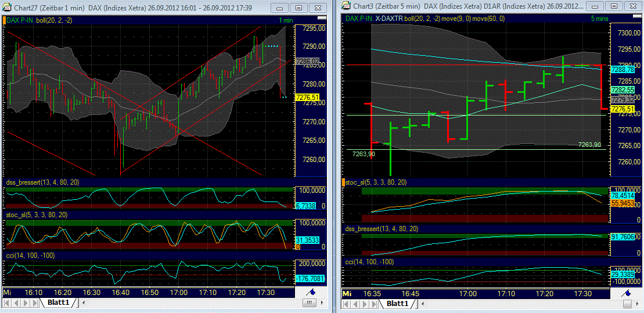Click right scroll arrow in Chart3
Viewport: 644px width, 313px height.
pyautogui.click(x=639, y=304)
